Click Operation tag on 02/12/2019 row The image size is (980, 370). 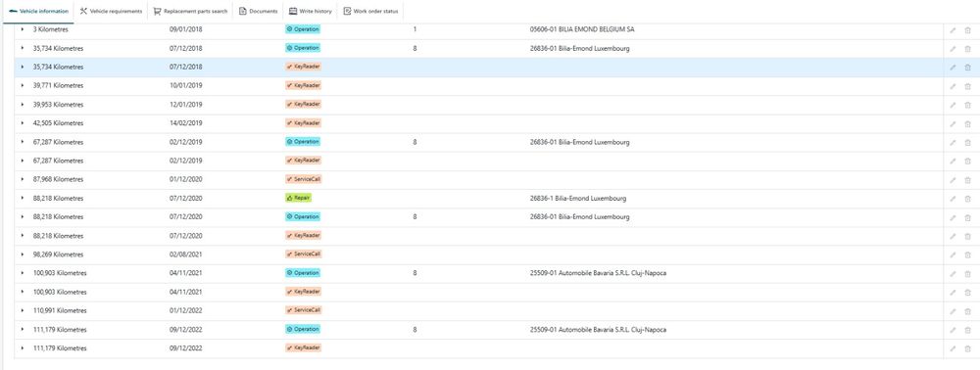coord(303,142)
